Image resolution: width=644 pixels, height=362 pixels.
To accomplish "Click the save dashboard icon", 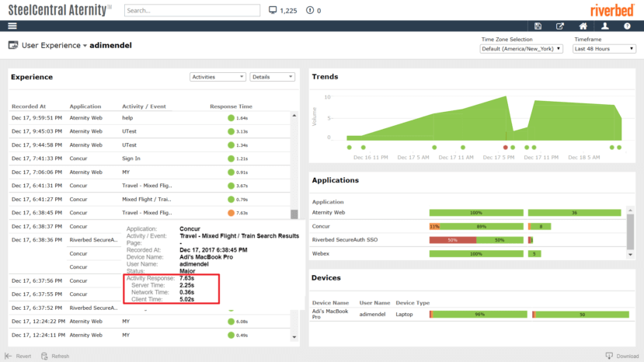I will (x=538, y=26).
